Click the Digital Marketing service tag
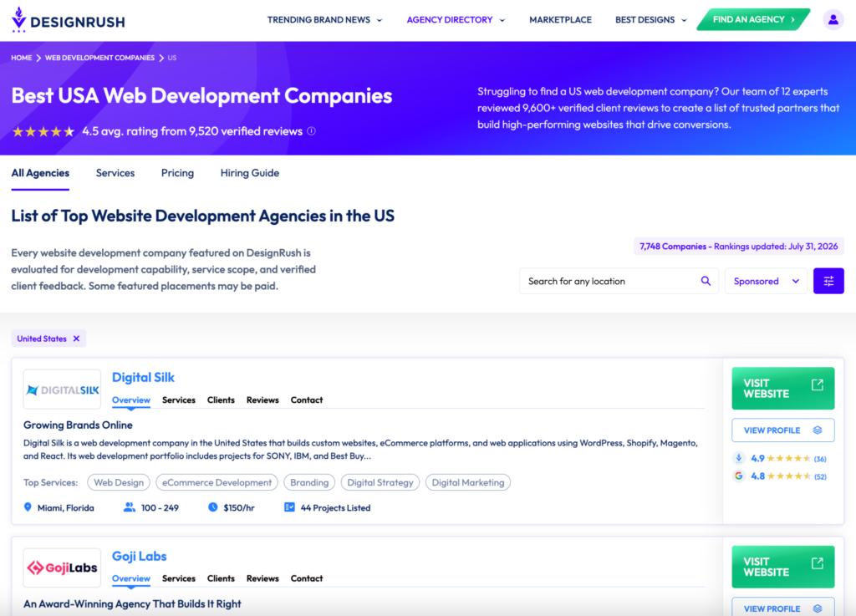Image resolution: width=856 pixels, height=616 pixels. click(468, 482)
